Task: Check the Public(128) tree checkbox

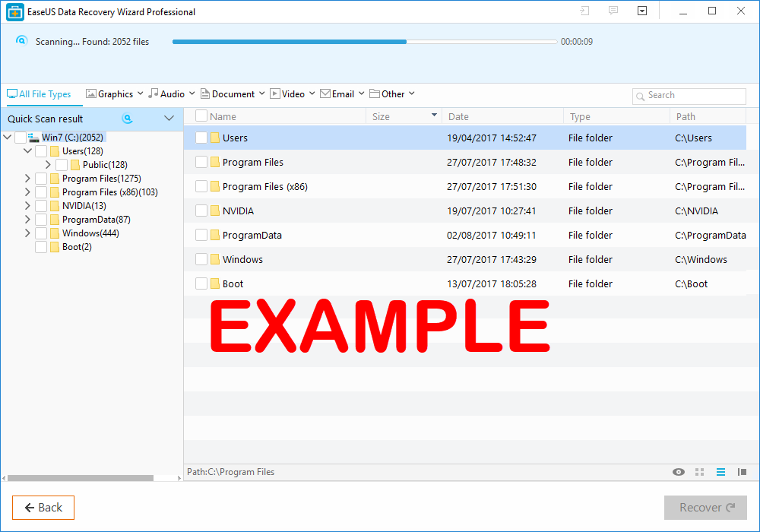Action: (62, 165)
